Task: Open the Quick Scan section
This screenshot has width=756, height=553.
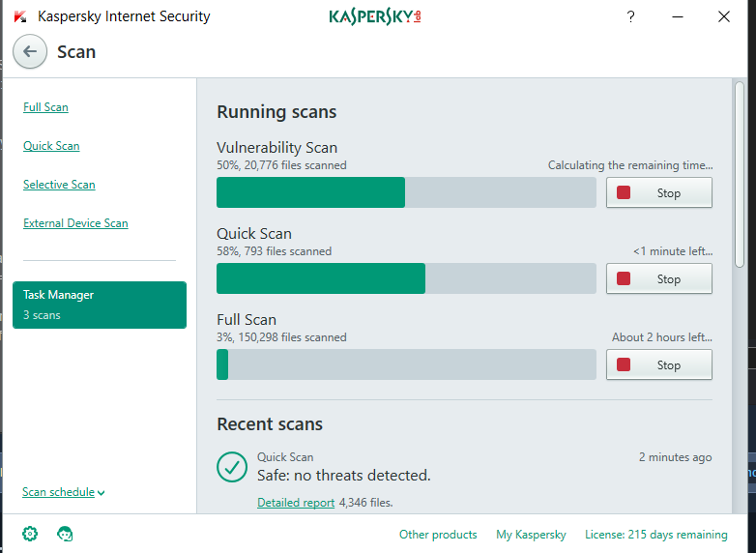Action: pos(51,146)
